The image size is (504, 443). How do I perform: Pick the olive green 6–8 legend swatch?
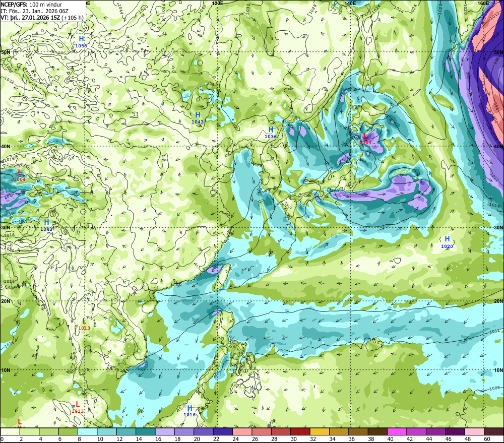pyautogui.click(x=68, y=431)
